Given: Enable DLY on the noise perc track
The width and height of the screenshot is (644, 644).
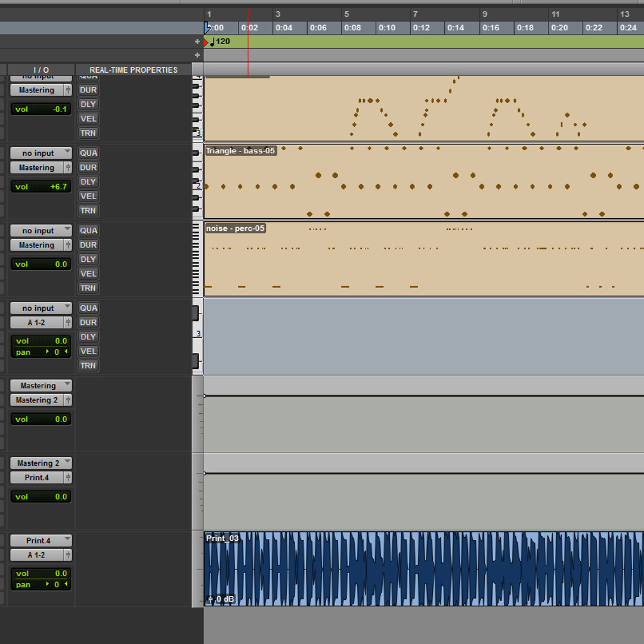Looking at the screenshot, I should point(88,259).
